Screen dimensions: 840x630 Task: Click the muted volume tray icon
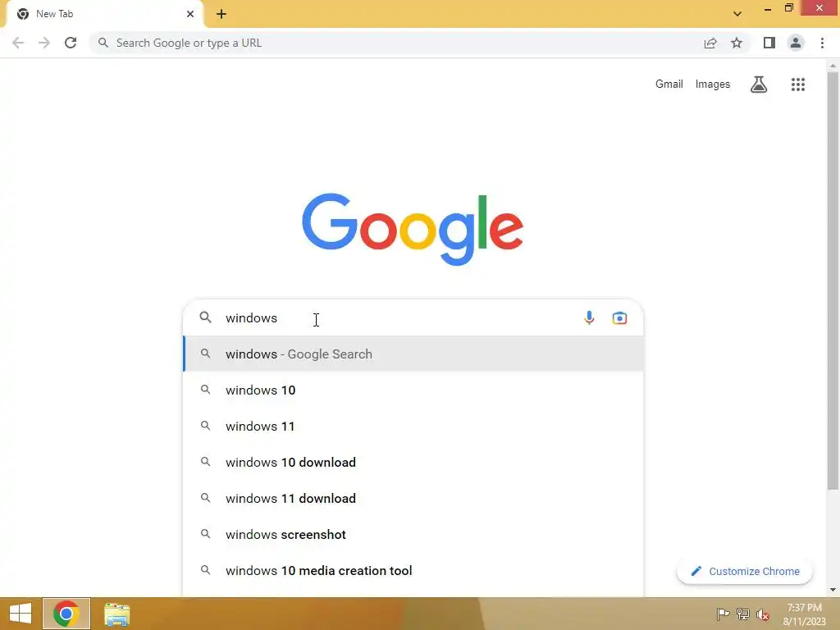tap(763, 614)
